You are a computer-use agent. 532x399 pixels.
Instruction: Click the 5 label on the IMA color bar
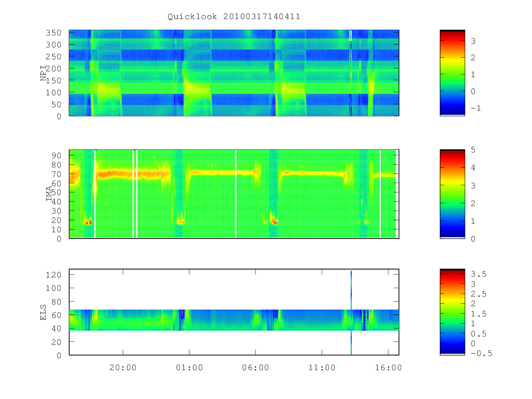(x=473, y=150)
